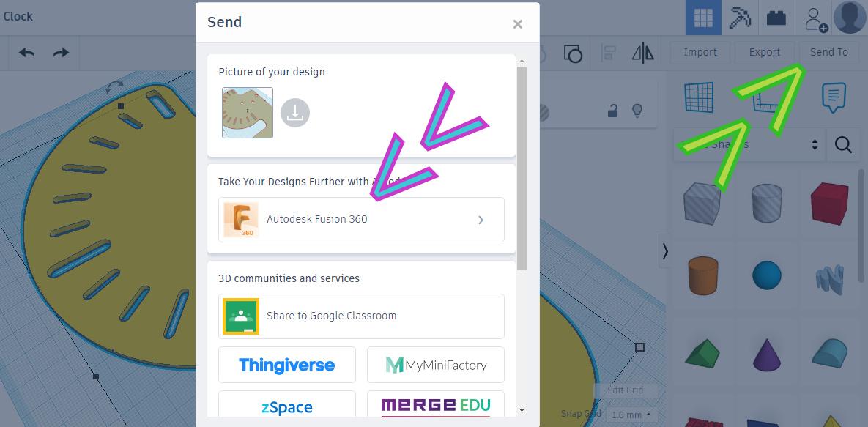Click the invite collaborator person icon
This screenshot has width=868, height=427.
click(x=815, y=19)
